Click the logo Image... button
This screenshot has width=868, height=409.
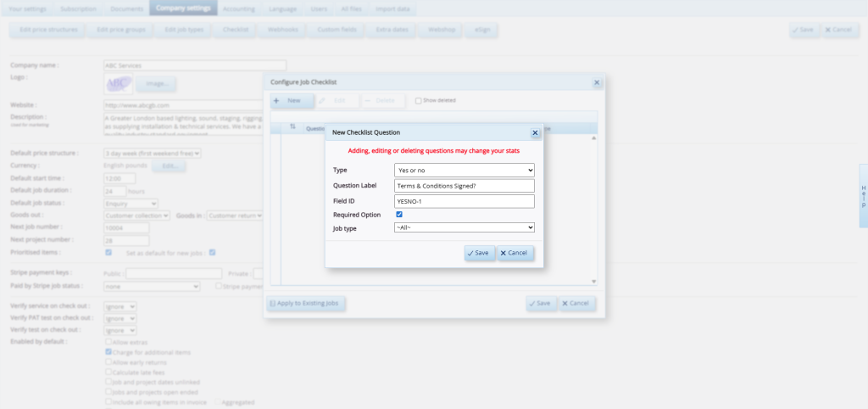click(x=156, y=84)
